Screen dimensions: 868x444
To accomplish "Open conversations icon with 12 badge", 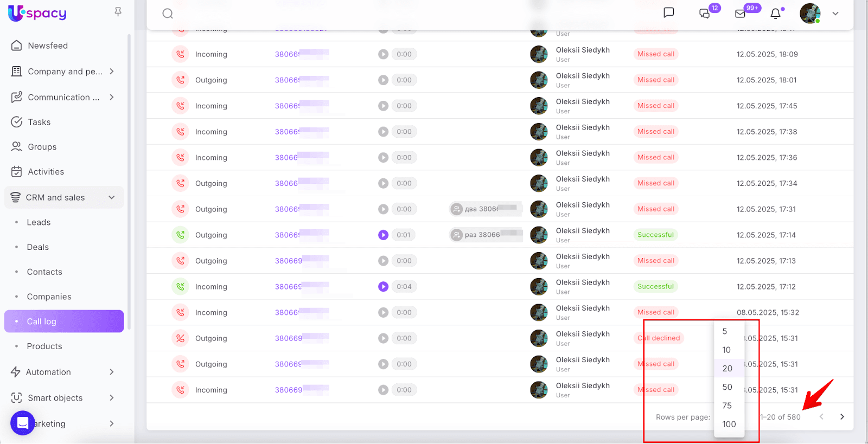I will pyautogui.click(x=705, y=14).
